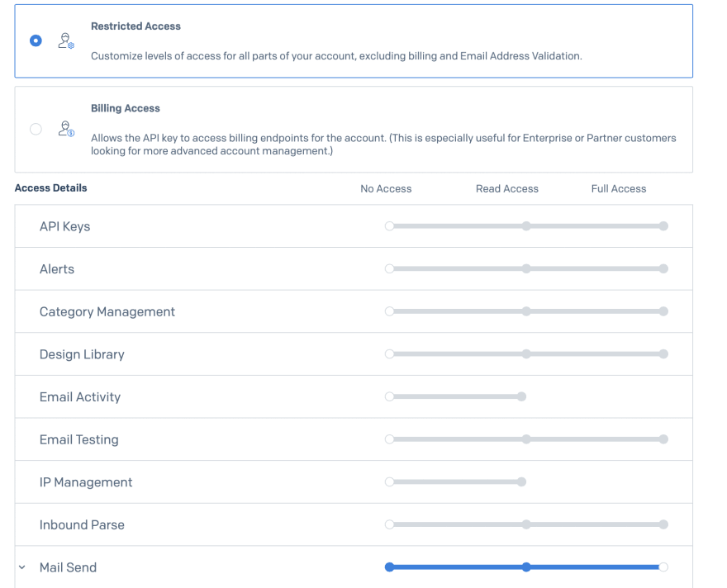Set Category Management to Full Access

663,311
